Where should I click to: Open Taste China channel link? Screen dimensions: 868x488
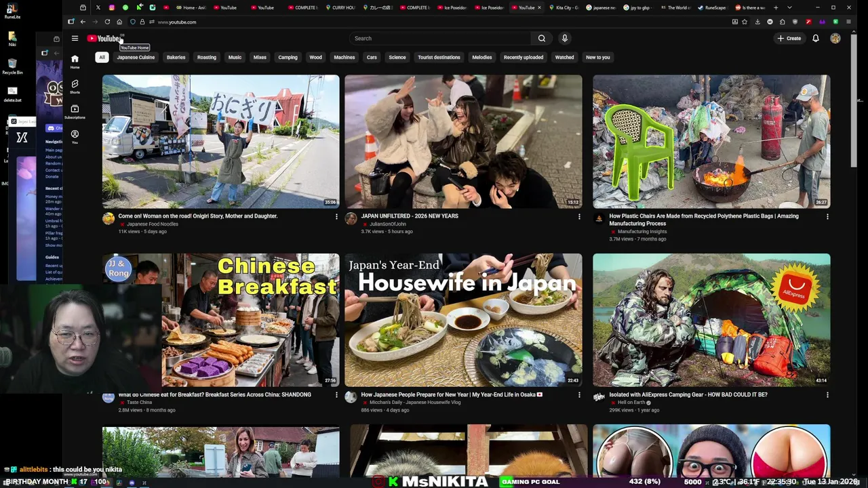click(x=140, y=403)
